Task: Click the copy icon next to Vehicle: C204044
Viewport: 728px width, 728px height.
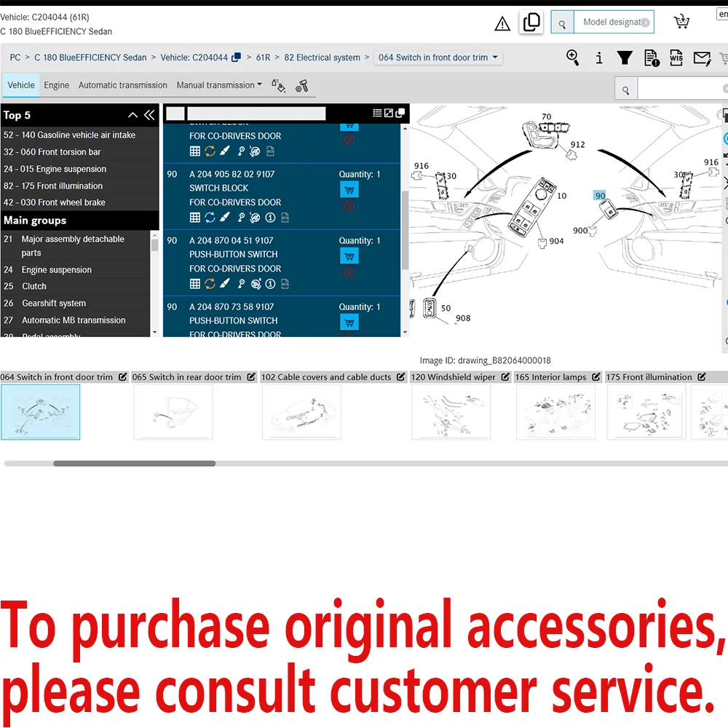Action: pos(237,57)
